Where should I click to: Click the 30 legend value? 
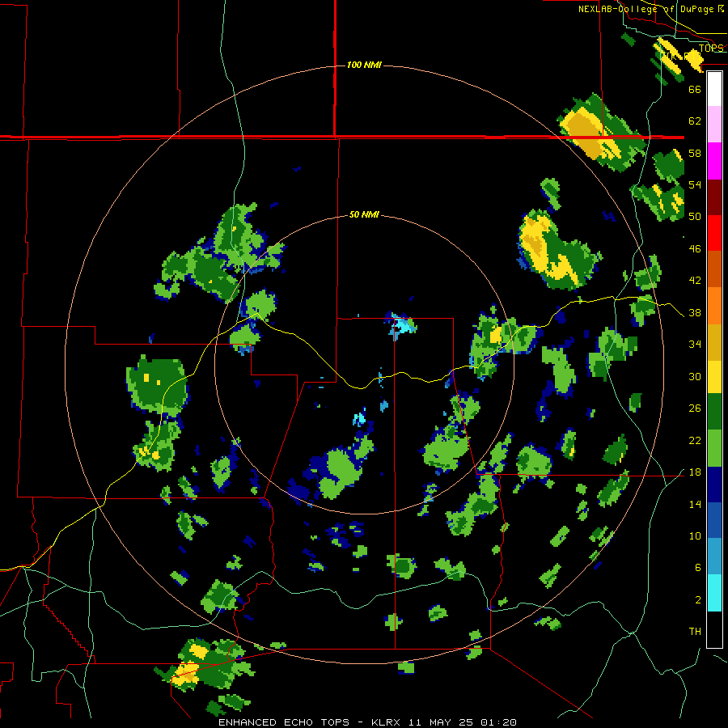(x=695, y=376)
